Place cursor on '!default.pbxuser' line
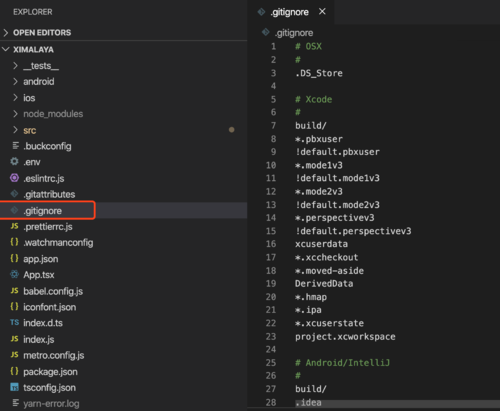Screen dimensions: 500x411 [337, 152]
